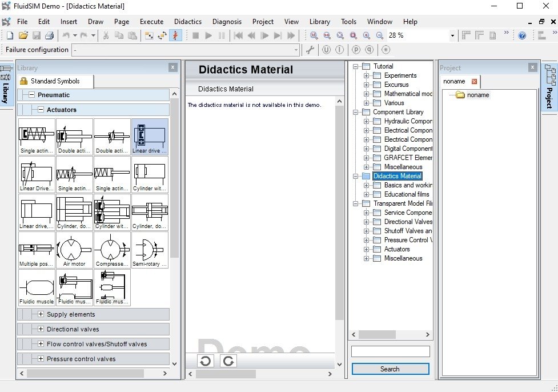Select the Component Library tree item

click(x=398, y=112)
